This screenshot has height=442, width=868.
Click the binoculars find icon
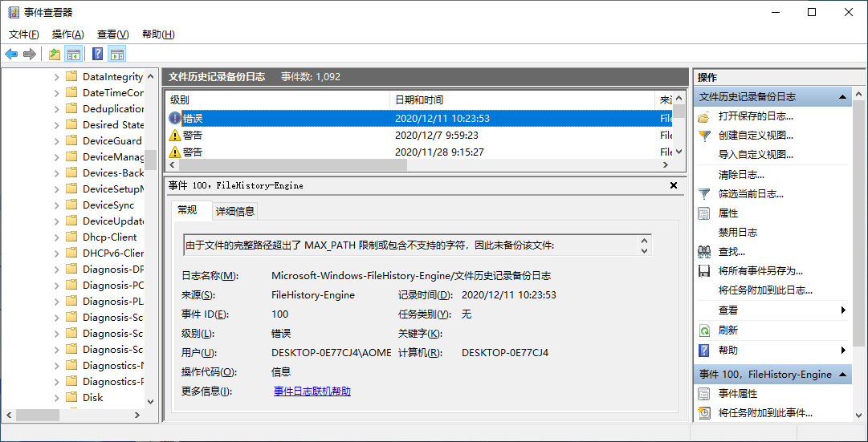703,252
